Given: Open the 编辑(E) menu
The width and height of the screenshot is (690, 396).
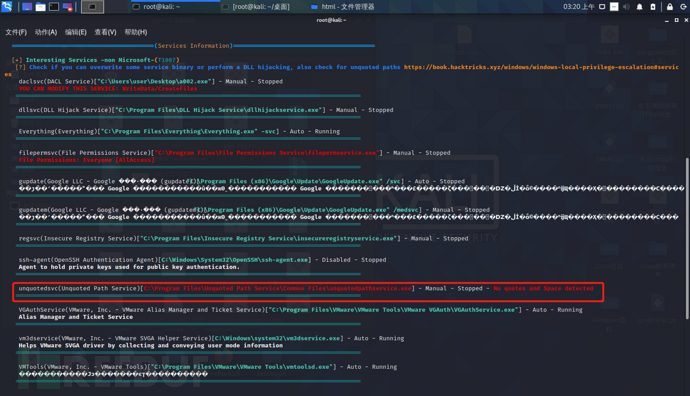Looking at the screenshot, I should pyautogui.click(x=76, y=32).
